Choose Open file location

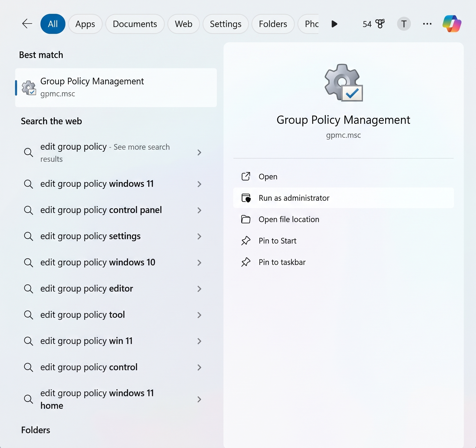pyautogui.click(x=343, y=219)
